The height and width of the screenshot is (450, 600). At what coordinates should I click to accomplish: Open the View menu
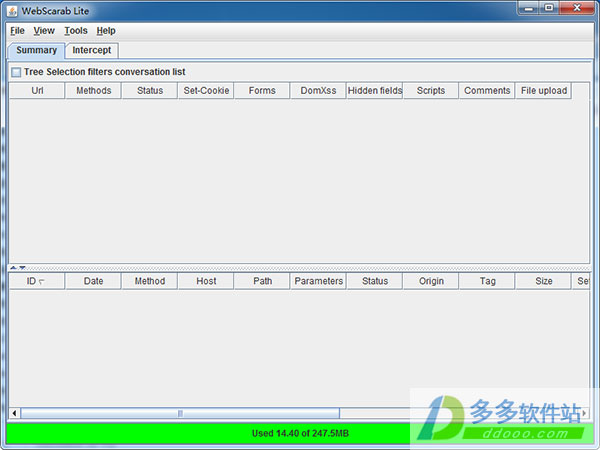click(x=44, y=31)
